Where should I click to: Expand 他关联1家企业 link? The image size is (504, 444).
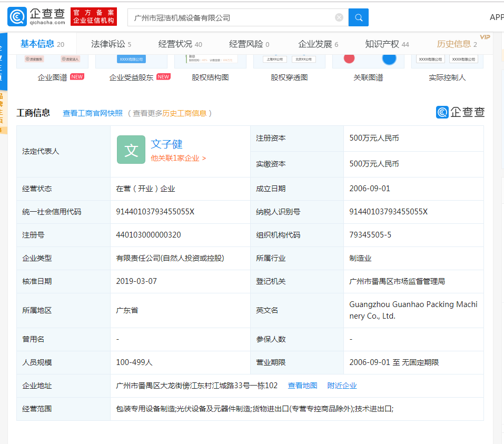point(178,158)
